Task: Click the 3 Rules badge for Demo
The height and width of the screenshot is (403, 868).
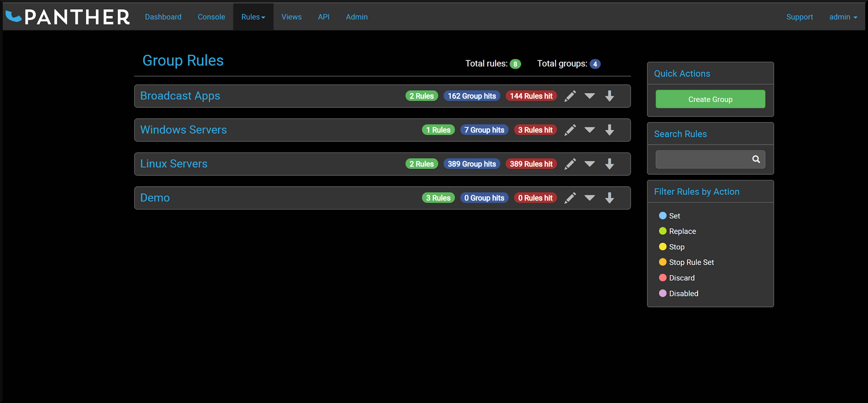Action: pyautogui.click(x=438, y=198)
